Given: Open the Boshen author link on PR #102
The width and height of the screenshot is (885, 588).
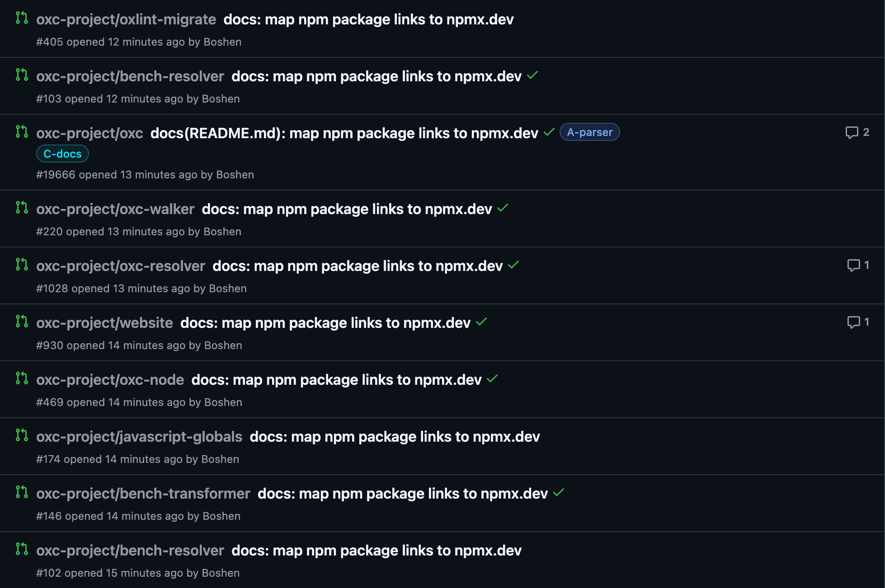Looking at the screenshot, I should [221, 573].
